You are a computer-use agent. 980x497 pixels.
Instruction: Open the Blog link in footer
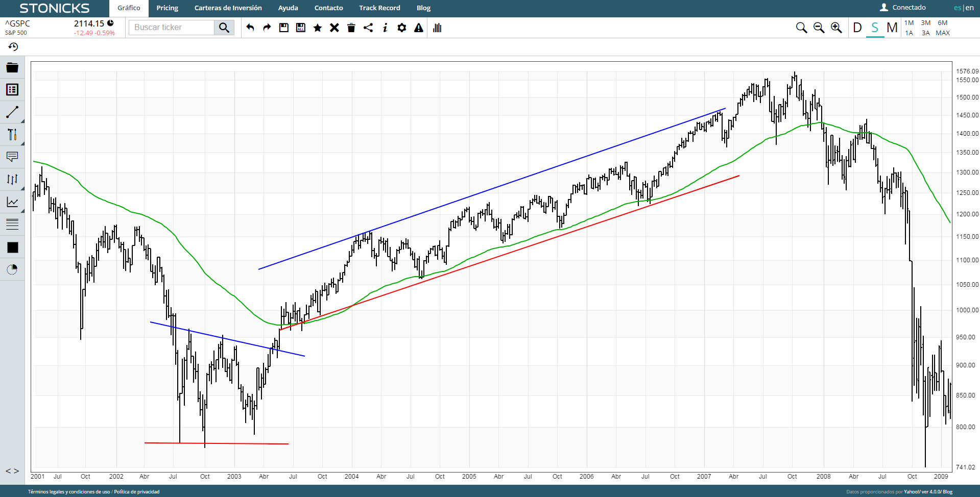(948, 492)
